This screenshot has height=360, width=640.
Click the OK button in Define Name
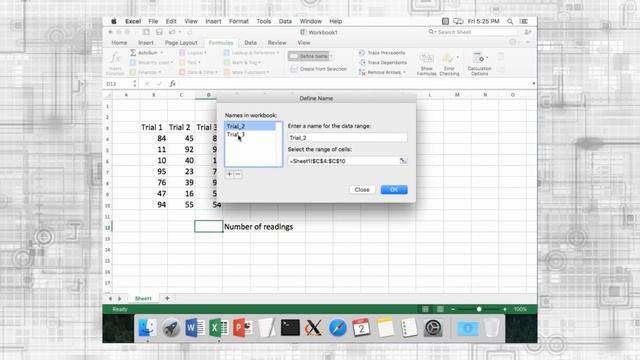[x=394, y=189]
